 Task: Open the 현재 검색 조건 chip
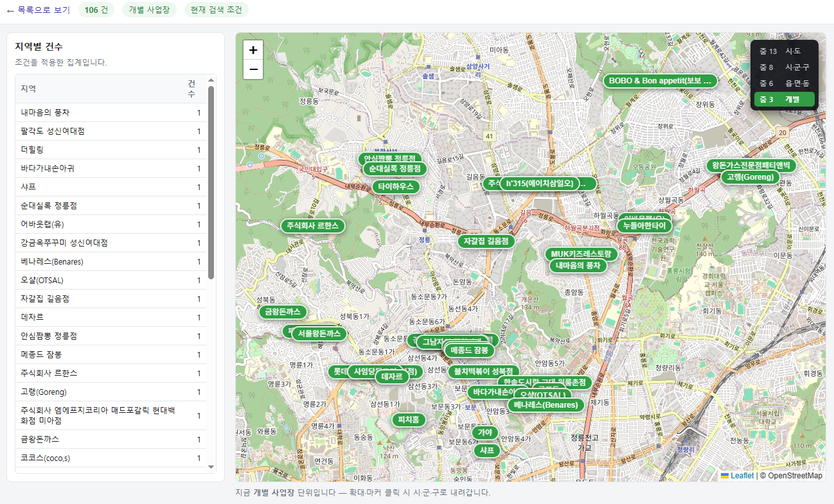click(x=216, y=10)
